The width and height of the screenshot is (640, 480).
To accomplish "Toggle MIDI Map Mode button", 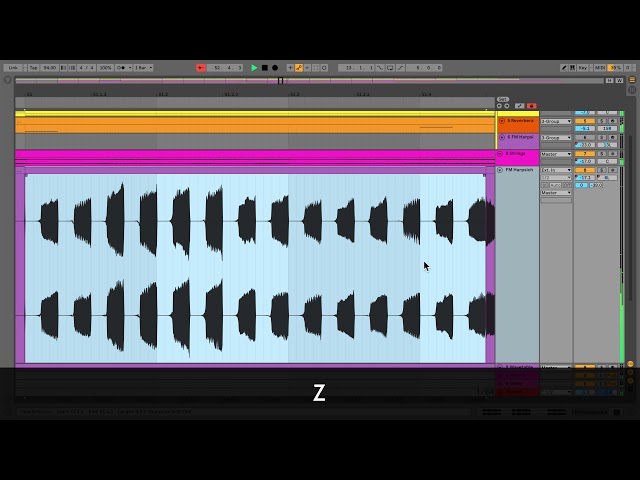I will click(600, 68).
